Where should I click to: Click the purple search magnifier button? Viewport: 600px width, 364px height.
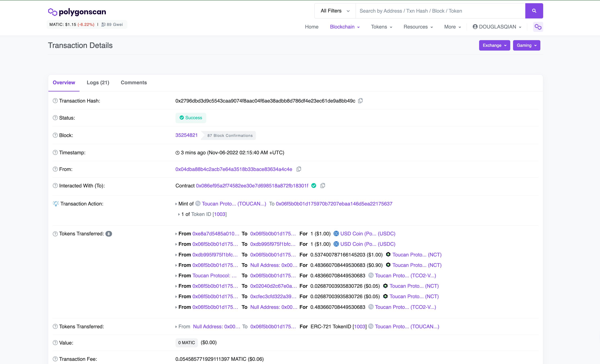pos(534,11)
